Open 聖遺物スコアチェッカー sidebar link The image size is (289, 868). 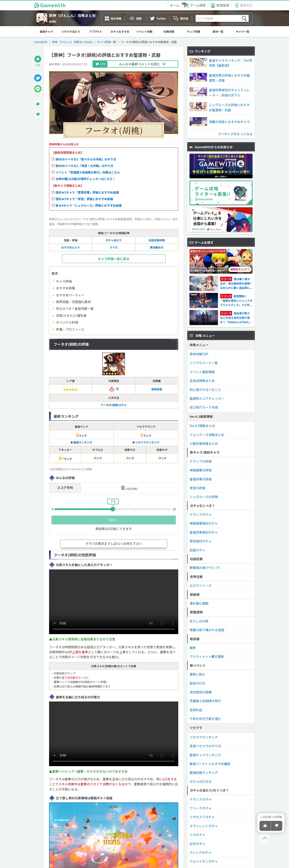(x=207, y=399)
